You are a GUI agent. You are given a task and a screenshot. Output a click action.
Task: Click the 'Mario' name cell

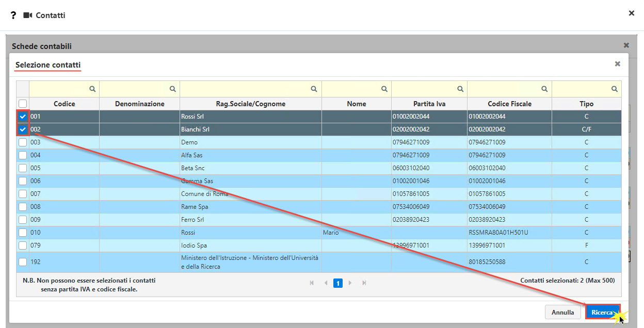pyautogui.click(x=356, y=233)
